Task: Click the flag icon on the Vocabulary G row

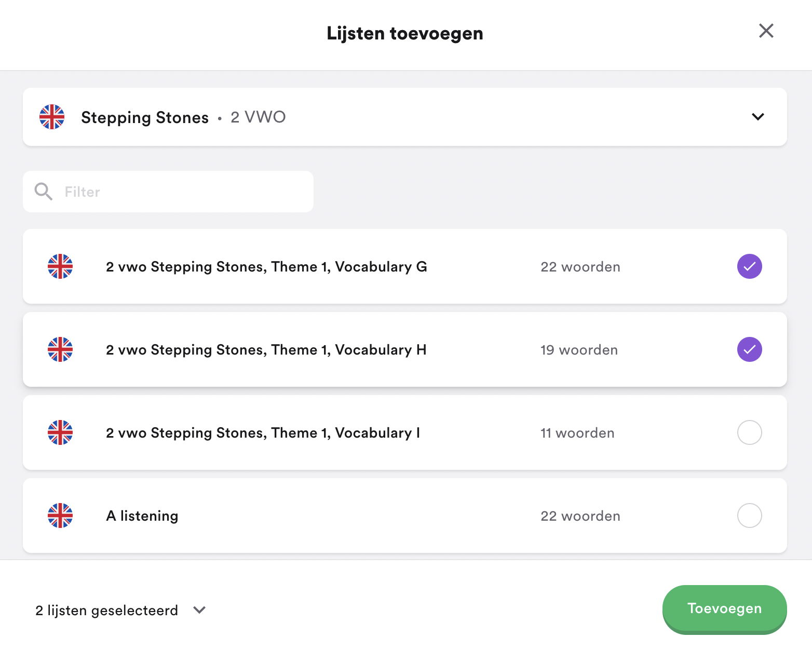Action: coord(60,266)
